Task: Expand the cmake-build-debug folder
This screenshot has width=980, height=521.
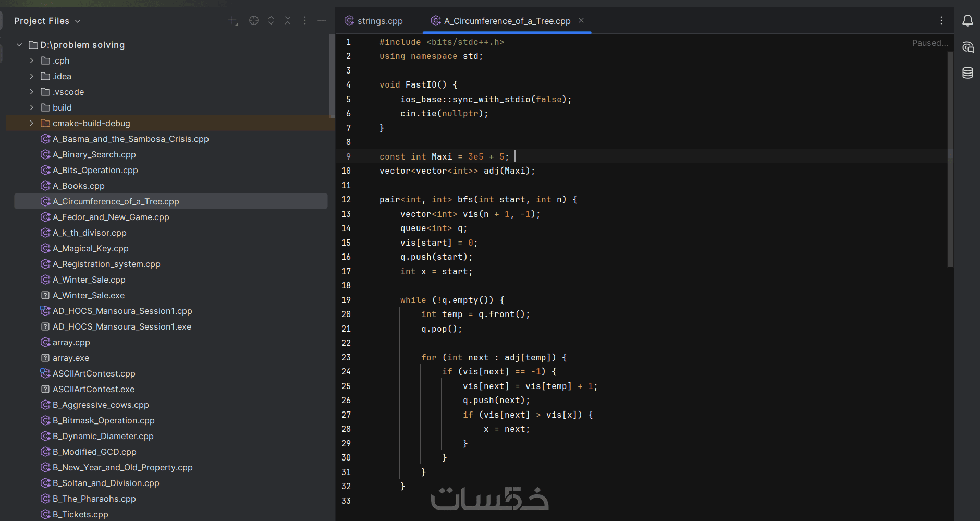Action: pyautogui.click(x=32, y=123)
